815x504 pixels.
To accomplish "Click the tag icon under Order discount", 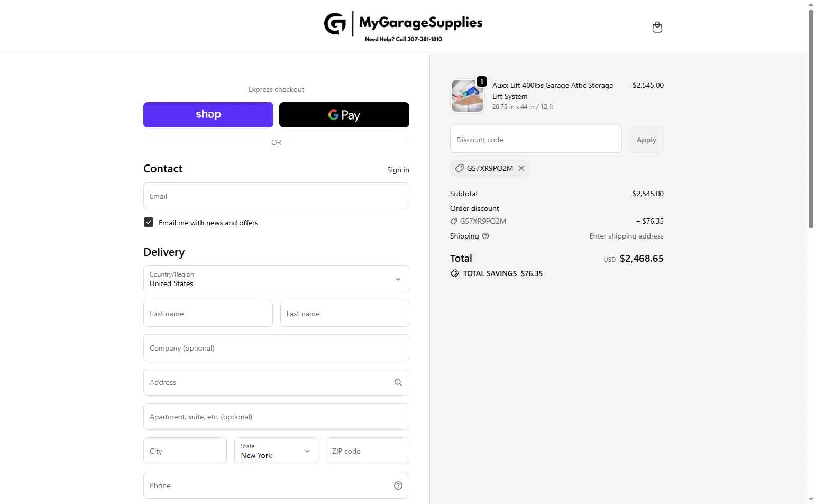I will pos(454,221).
